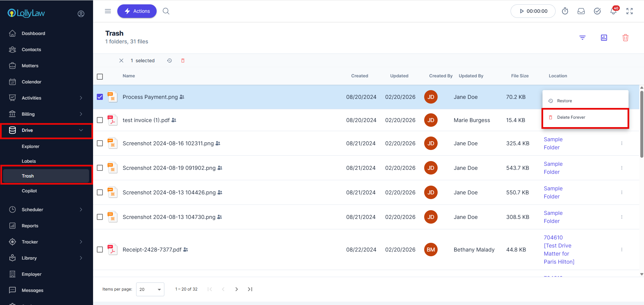Toggle the select-all checkbox in header
Image resolution: width=644 pixels, height=305 pixels.
pos(100,77)
